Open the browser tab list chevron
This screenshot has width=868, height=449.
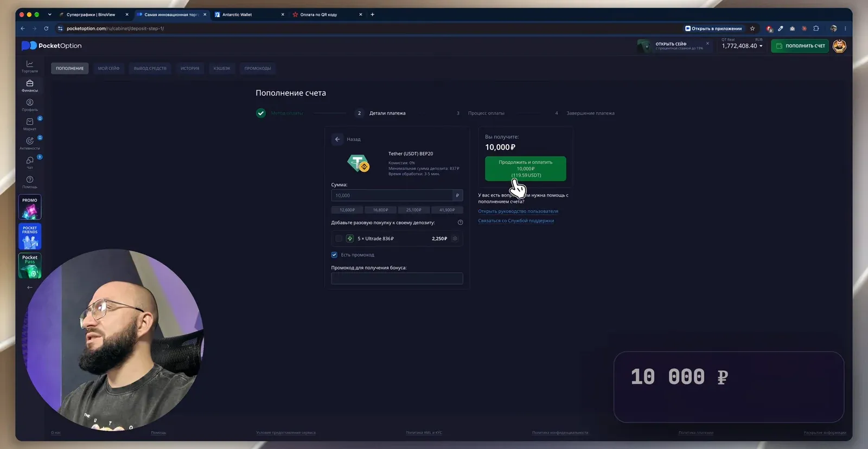49,15
